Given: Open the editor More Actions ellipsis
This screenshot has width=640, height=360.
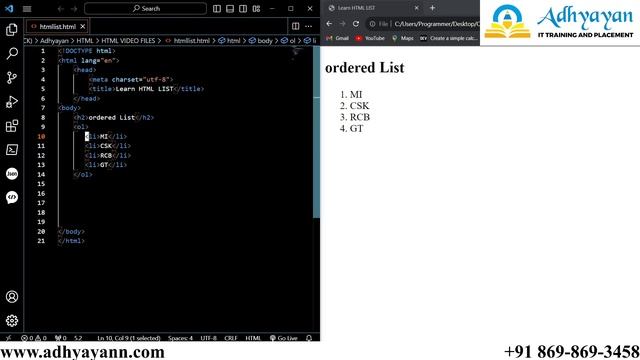Looking at the screenshot, I should [x=309, y=26].
